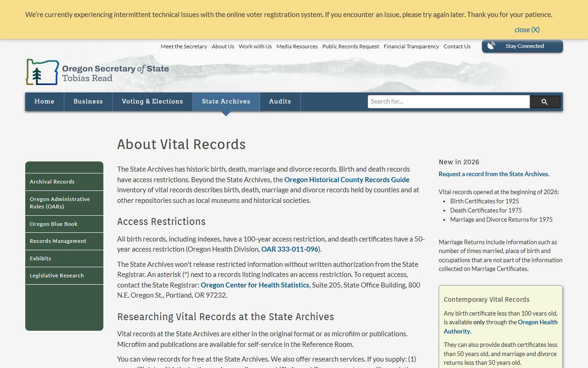Open Oregon Blue Book sidebar item
Image resolution: width=588 pixels, height=368 pixels.
coord(64,224)
